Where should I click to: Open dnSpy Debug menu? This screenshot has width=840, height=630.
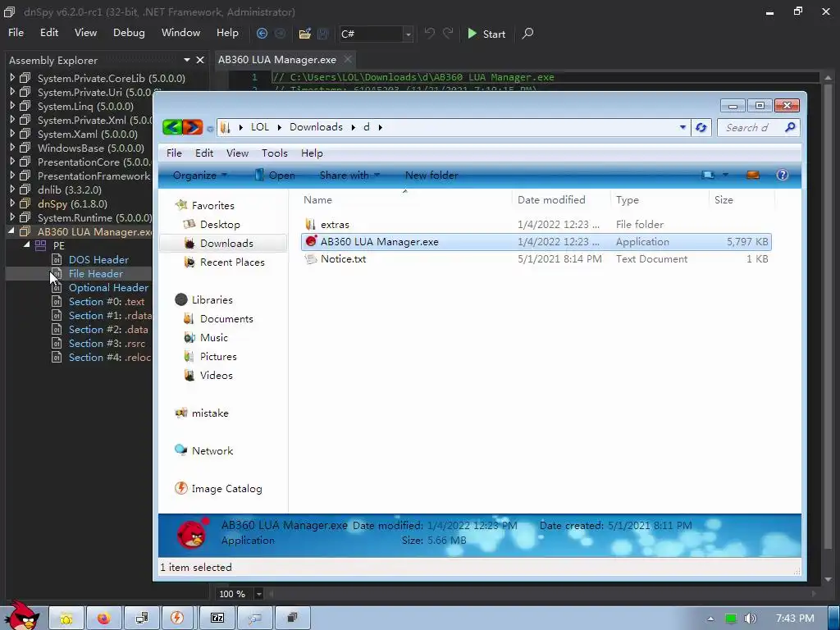pos(129,33)
